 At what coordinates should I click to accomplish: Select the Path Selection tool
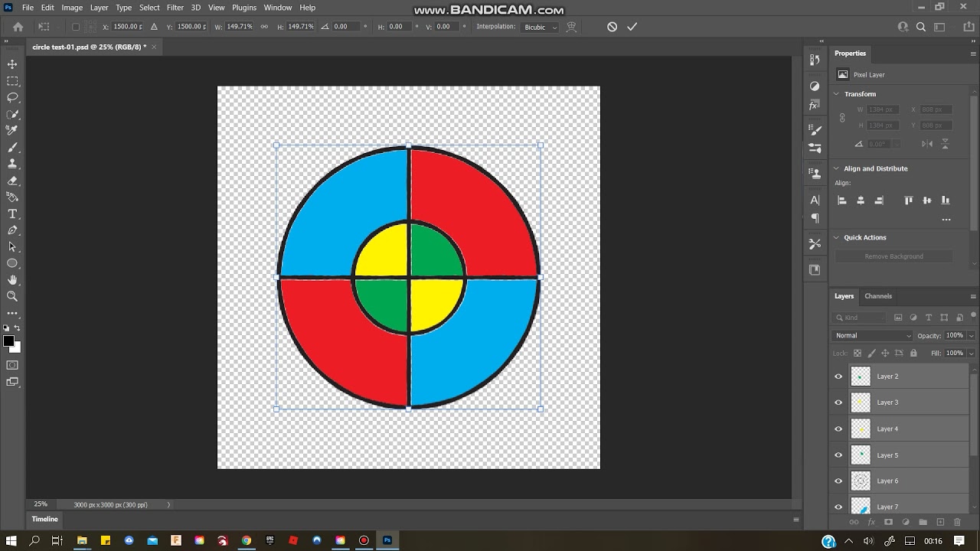pos(12,247)
